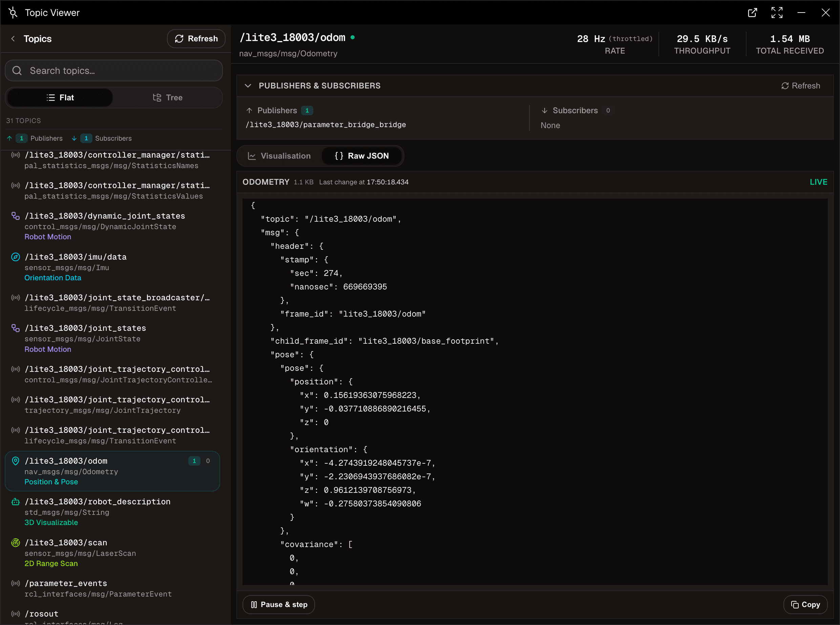
Task: Click broadcast icon beside StatisticsNames topic
Action: point(16,155)
